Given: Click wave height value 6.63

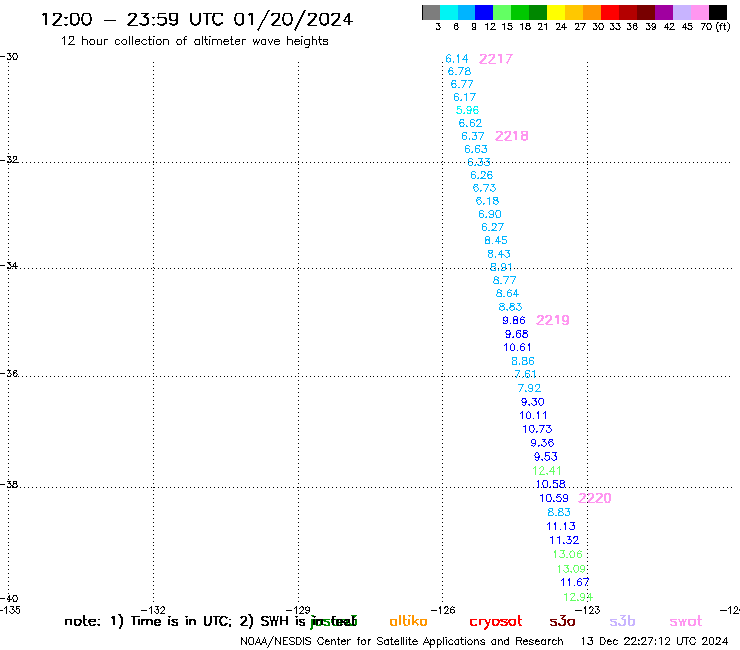Looking at the screenshot, I should tap(476, 149).
